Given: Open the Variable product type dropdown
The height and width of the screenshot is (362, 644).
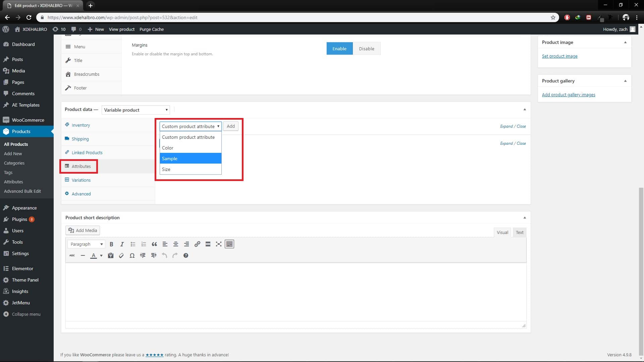Looking at the screenshot, I should (x=136, y=110).
